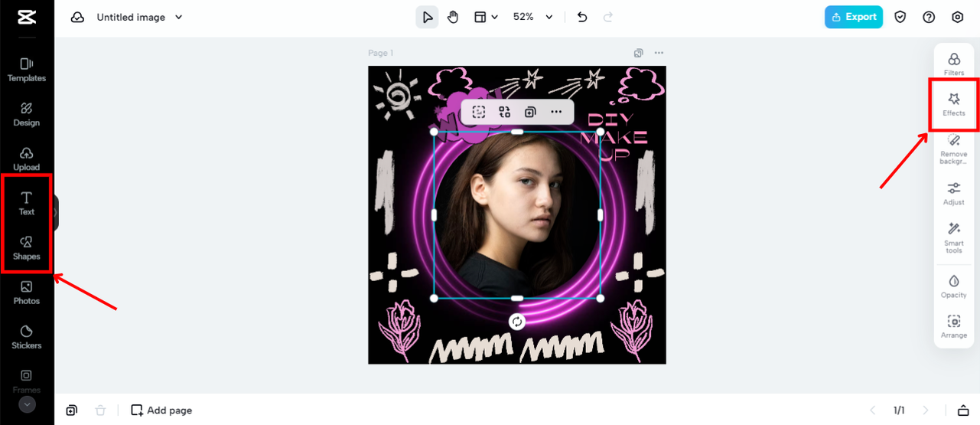This screenshot has height=425, width=980.
Task: Expand more sidebar items with down chevron
Action: (27, 404)
